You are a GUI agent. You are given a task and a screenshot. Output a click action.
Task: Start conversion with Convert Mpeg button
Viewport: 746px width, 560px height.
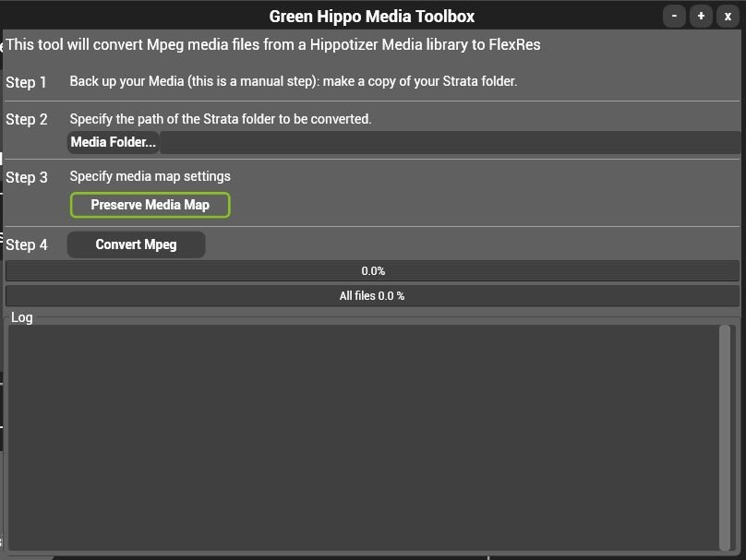coord(136,244)
